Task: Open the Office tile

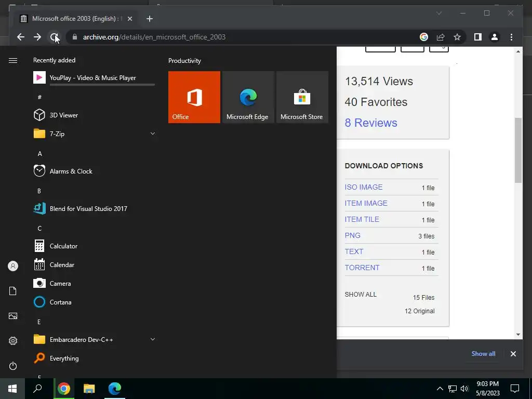Action: click(x=194, y=97)
